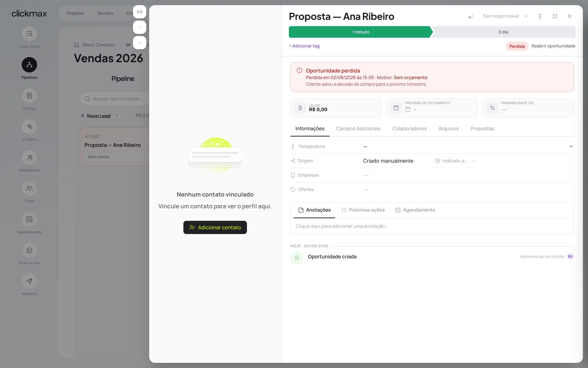Select the Anotações tab
Screen dimensions: 588x368
coord(314,210)
